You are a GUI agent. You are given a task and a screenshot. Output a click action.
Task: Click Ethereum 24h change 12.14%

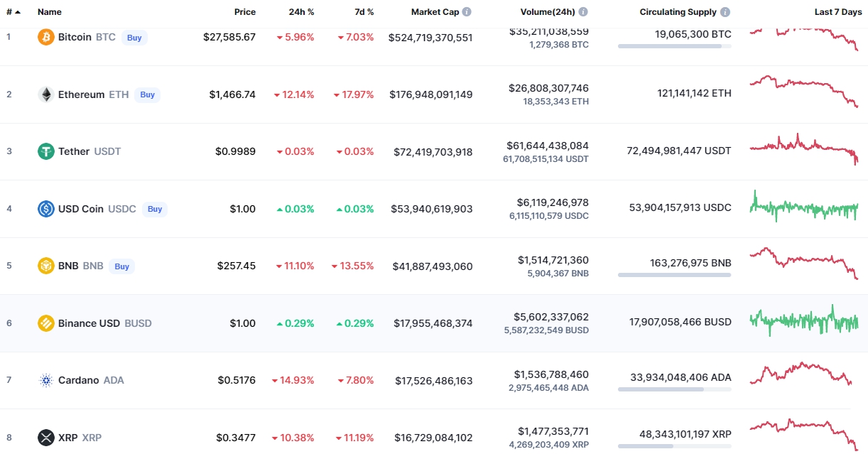click(x=294, y=94)
